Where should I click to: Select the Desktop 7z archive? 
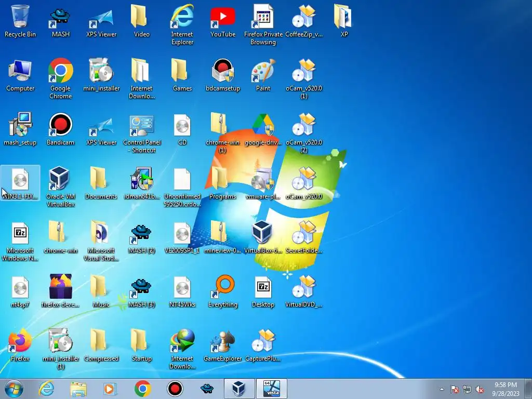(263, 291)
